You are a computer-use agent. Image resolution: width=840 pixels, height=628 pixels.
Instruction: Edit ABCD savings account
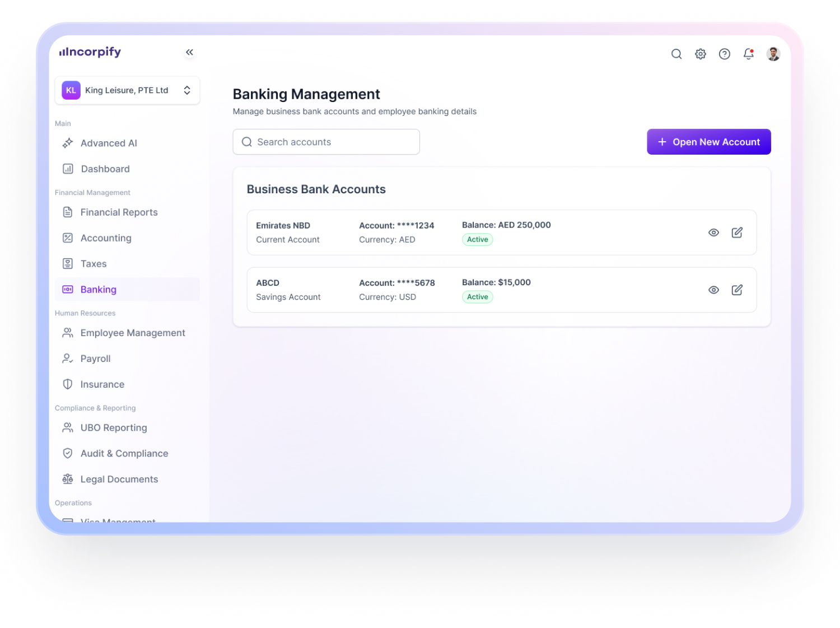pos(737,290)
